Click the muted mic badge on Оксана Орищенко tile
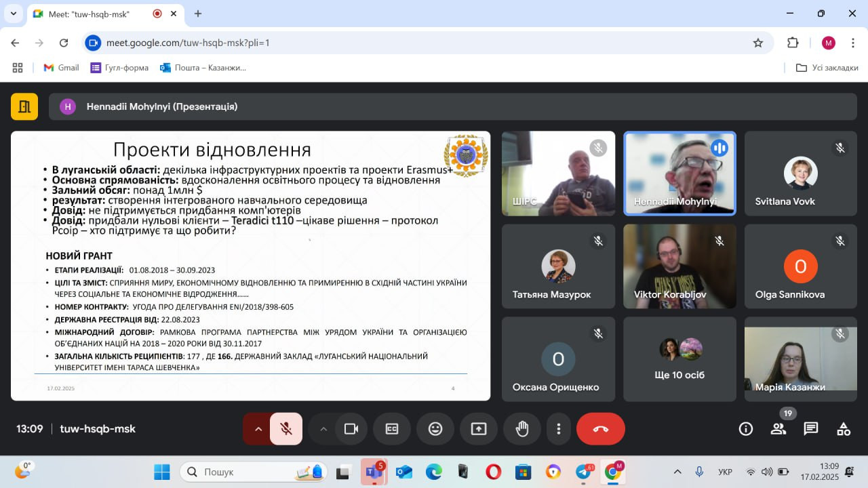868x488 pixels. tap(597, 333)
